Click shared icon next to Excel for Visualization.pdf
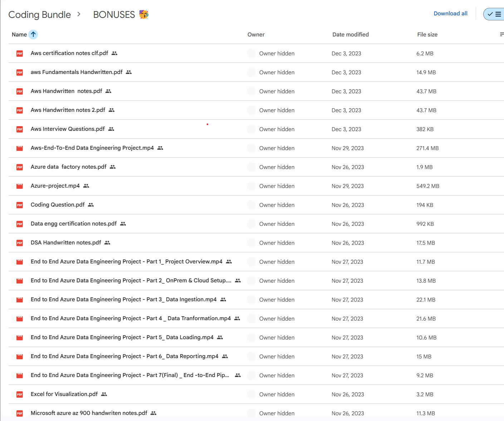This screenshot has width=504, height=421. (104, 394)
